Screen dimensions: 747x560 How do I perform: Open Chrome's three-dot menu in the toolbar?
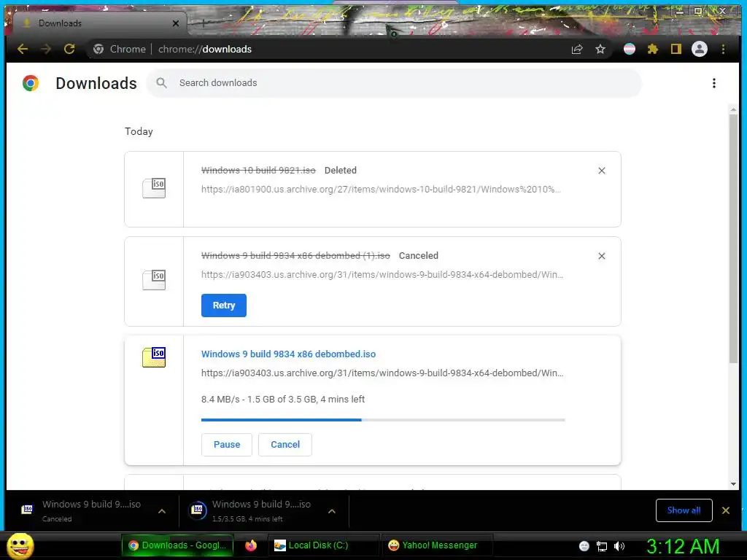point(723,49)
